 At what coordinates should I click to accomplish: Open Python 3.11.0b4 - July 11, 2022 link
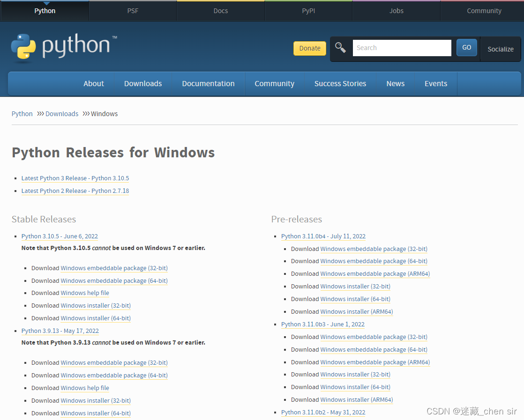coord(323,236)
